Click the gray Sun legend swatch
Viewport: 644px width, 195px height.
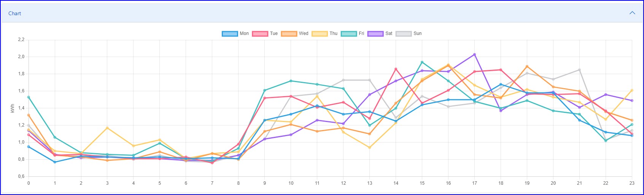coord(404,33)
